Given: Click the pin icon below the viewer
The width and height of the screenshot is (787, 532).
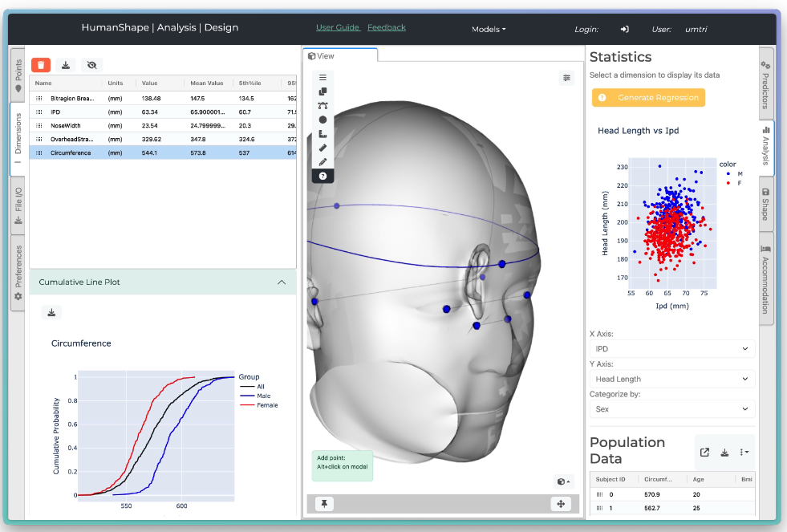Looking at the screenshot, I should click(325, 504).
